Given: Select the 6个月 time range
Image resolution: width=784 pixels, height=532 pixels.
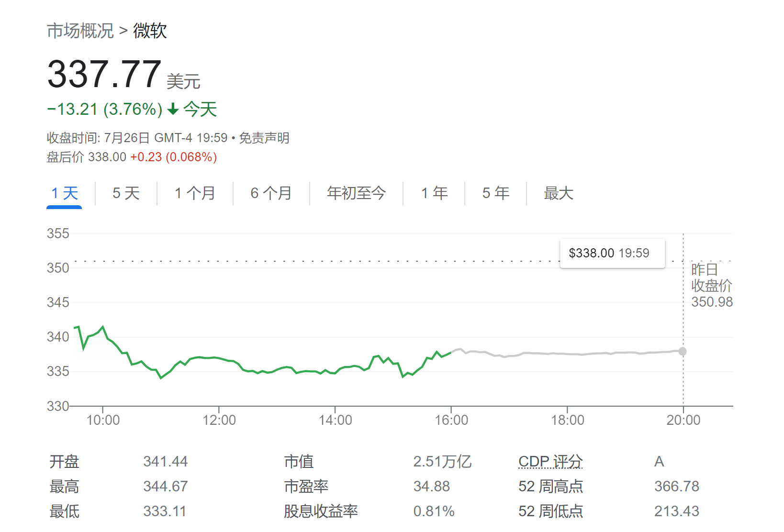Looking at the screenshot, I should [270, 193].
